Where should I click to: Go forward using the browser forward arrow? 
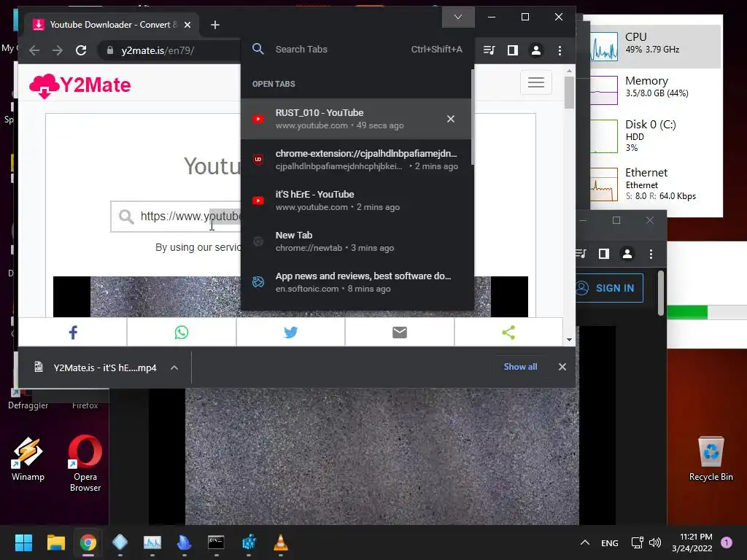pos(58,50)
